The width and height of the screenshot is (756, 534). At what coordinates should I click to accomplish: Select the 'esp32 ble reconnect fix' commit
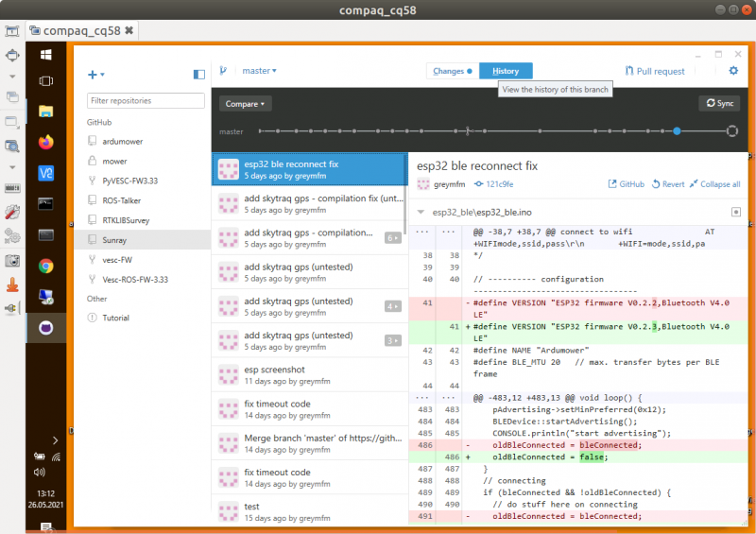[x=310, y=169]
